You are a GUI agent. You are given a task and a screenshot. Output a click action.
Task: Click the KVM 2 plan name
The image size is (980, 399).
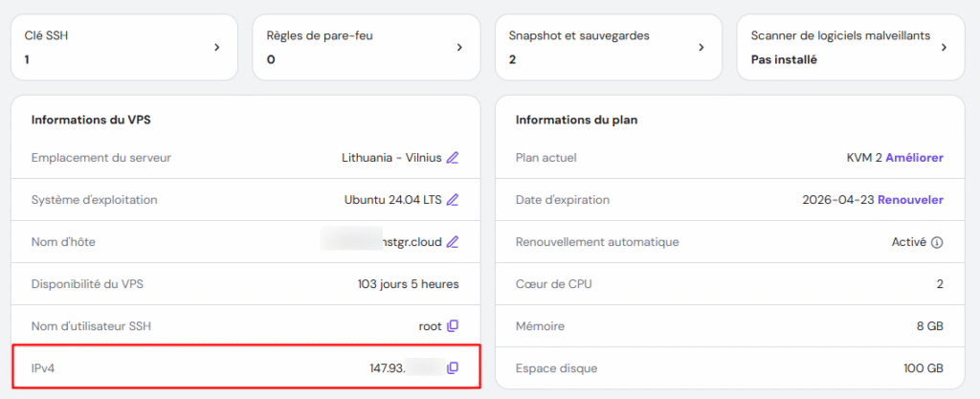864,158
